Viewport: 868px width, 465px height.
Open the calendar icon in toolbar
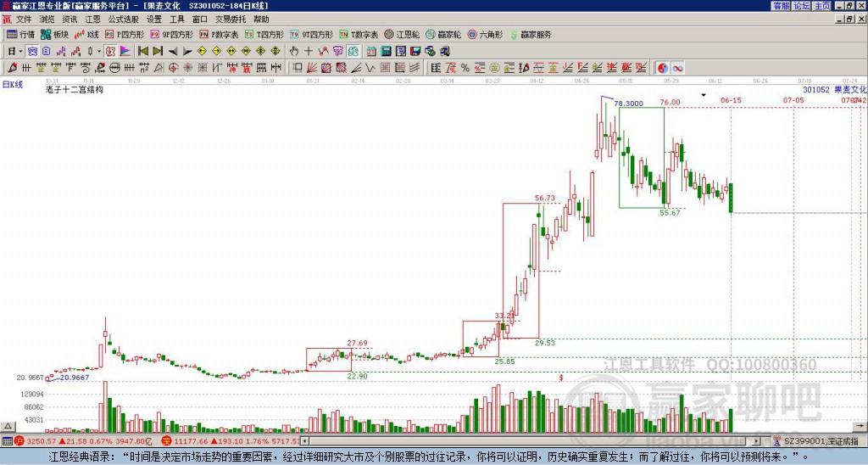371,52
